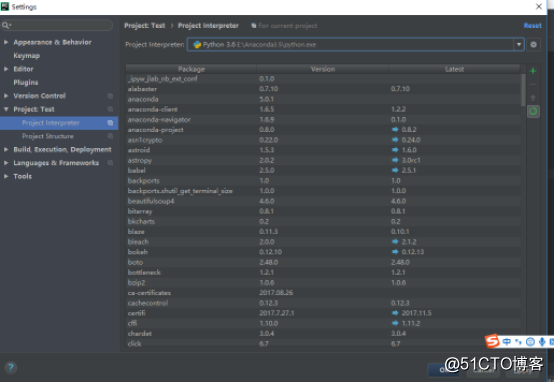554x383 pixels.
Task: Click the search magnifier icon
Action: (x=6, y=25)
